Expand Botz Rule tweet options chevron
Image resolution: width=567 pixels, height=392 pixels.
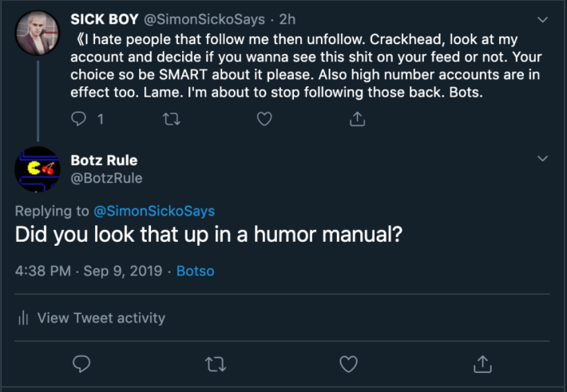click(x=543, y=159)
